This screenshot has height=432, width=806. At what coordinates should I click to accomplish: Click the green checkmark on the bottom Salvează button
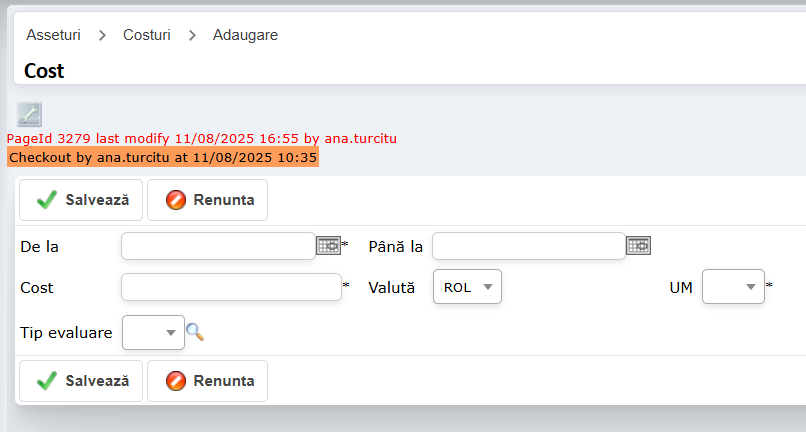pos(46,381)
